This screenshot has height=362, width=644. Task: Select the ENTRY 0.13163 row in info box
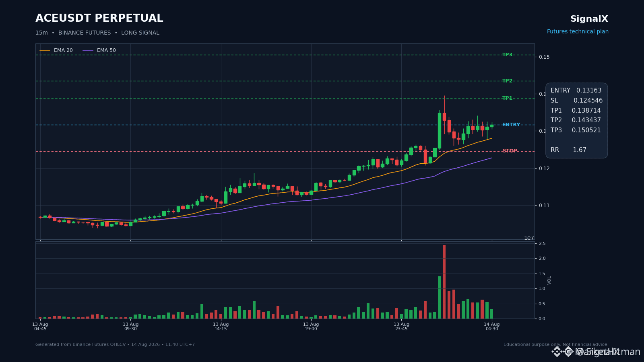tap(576, 90)
